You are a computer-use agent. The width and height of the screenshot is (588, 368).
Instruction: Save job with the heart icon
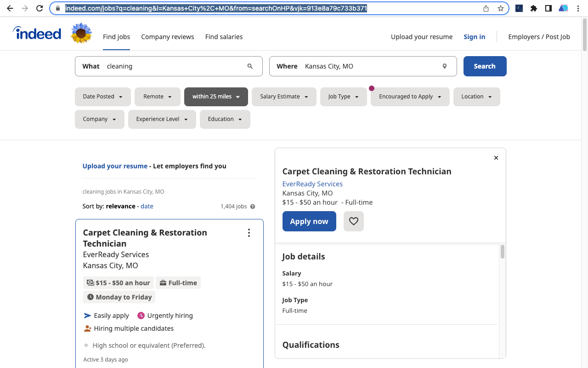point(353,221)
